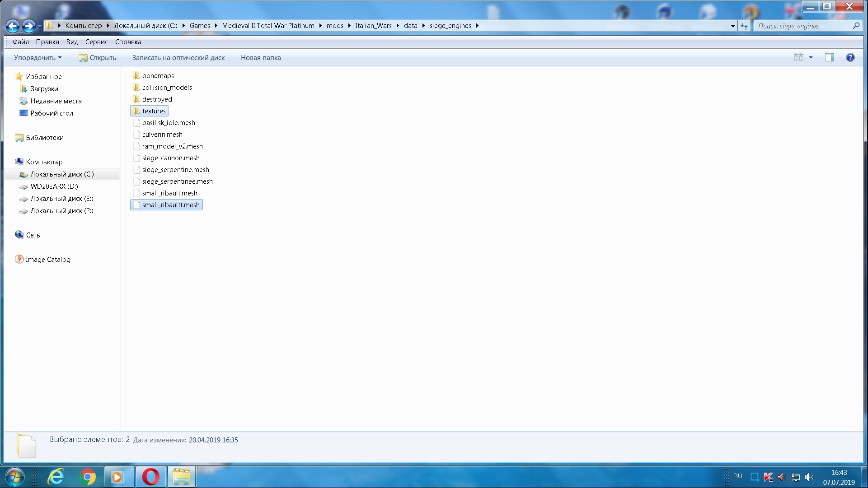868x488 pixels.
Task: Expand the breadcrumb arrow after Компьютер
Action: coord(108,26)
